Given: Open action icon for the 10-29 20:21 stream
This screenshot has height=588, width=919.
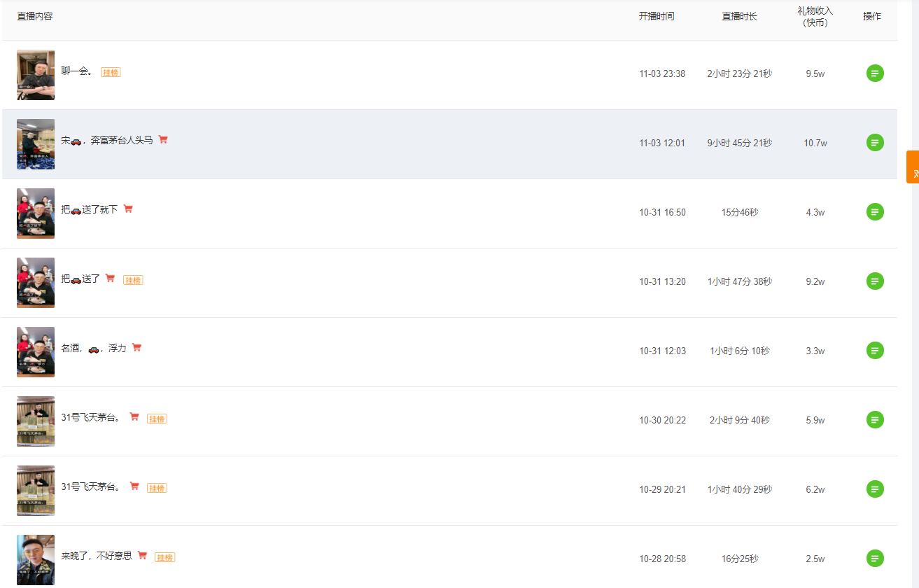Looking at the screenshot, I should pos(875,489).
